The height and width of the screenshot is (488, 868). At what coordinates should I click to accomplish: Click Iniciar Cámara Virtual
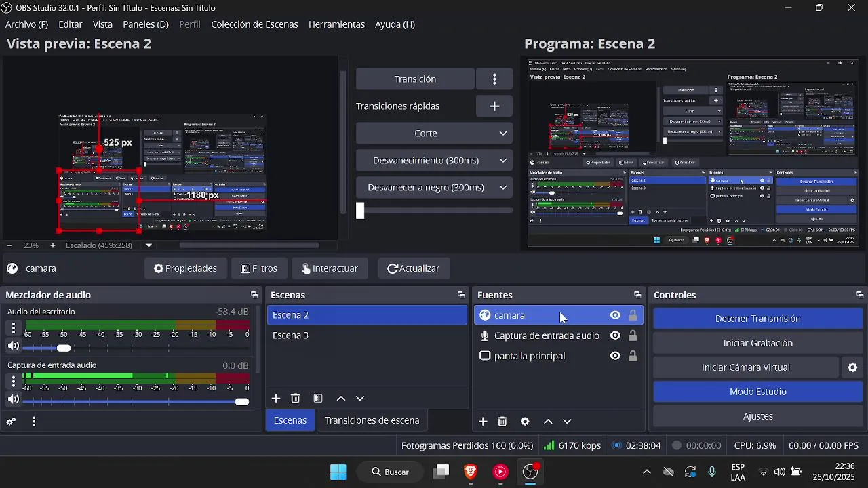746,367
